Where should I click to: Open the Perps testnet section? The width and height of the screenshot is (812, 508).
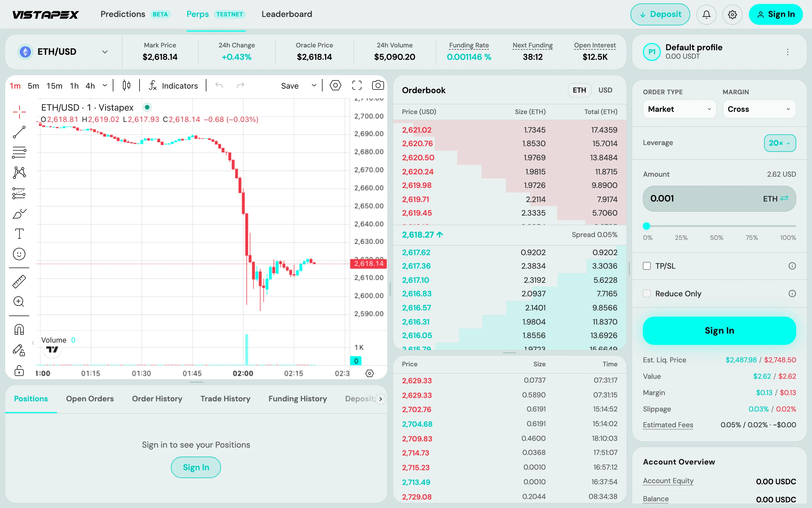pos(216,14)
